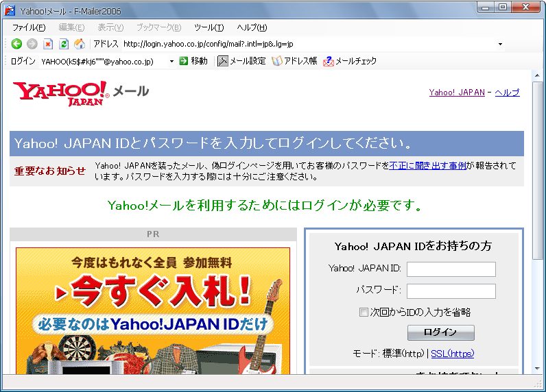
Task: Click the green Back arrow icon
Action: click(16, 44)
